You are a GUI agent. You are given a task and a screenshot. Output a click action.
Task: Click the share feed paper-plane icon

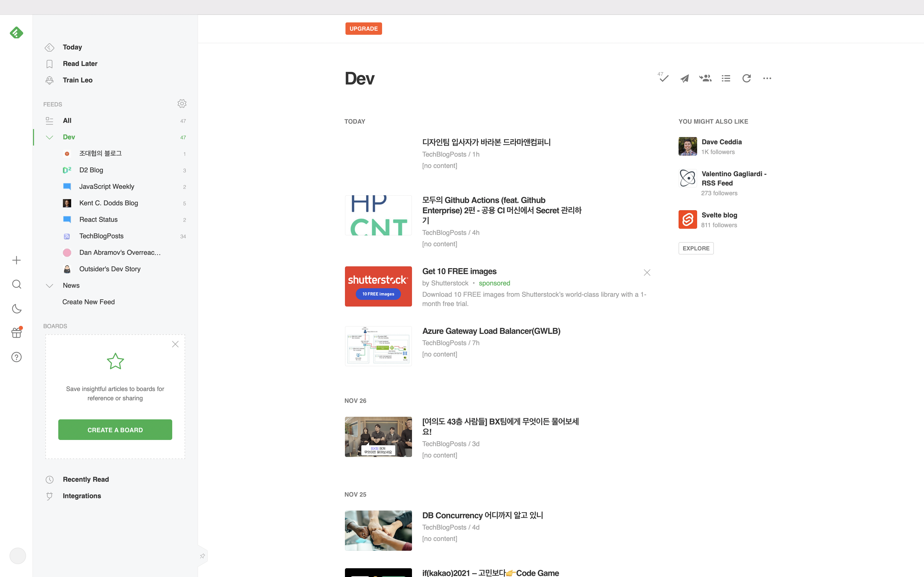click(684, 78)
